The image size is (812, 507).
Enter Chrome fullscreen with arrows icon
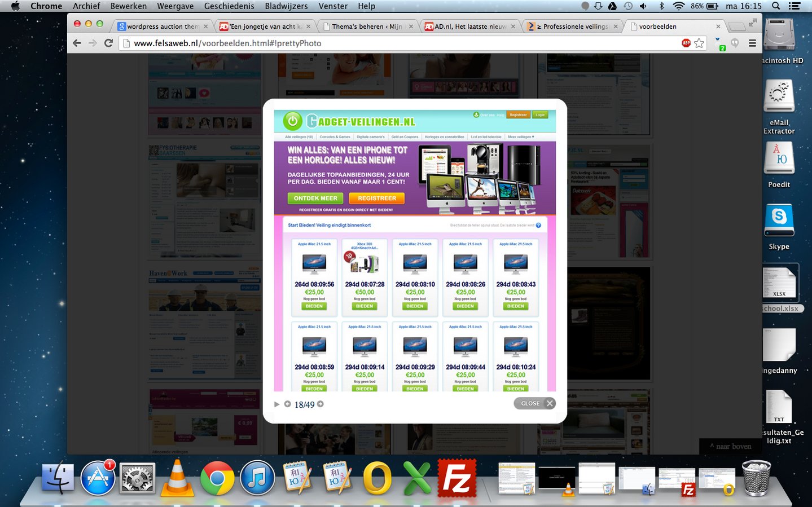753,23
